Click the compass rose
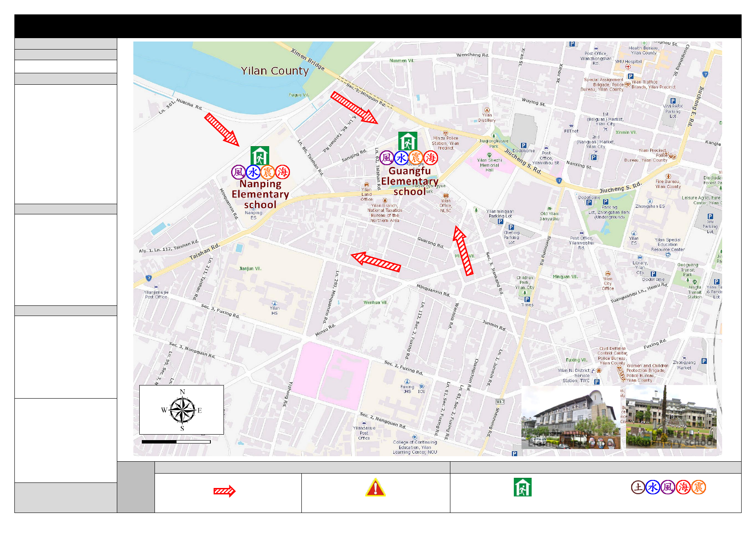 pyautogui.click(x=182, y=410)
